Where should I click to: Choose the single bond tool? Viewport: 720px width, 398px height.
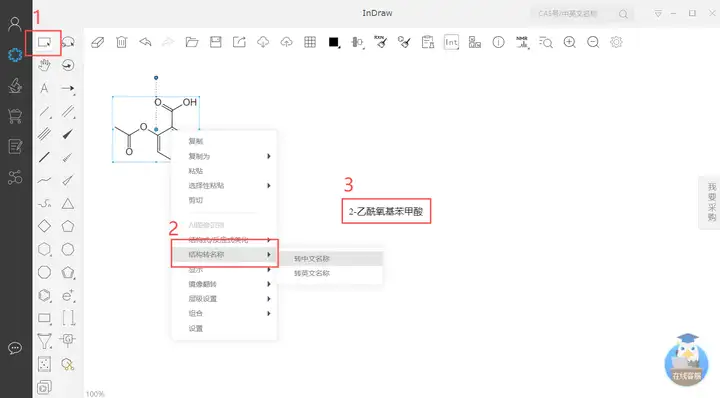tap(44, 112)
